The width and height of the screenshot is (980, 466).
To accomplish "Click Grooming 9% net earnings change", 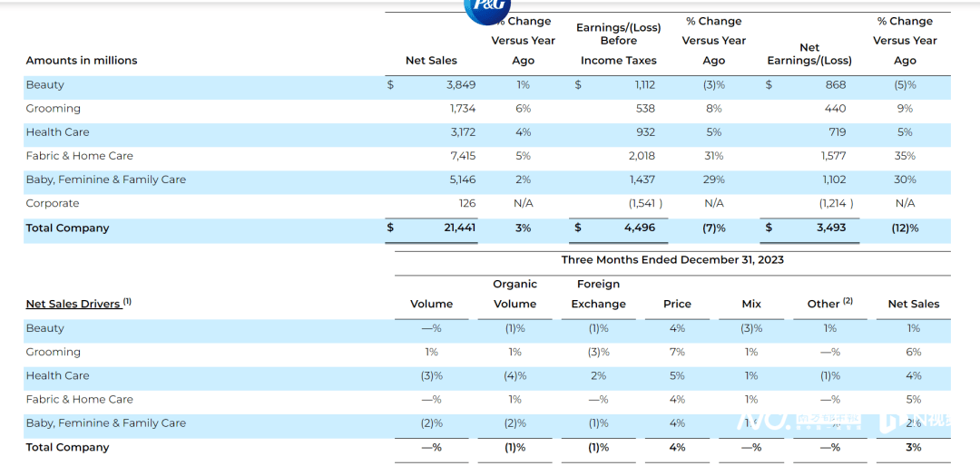I will [x=905, y=109].
